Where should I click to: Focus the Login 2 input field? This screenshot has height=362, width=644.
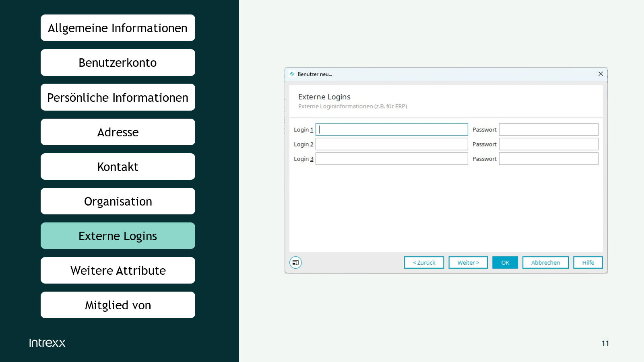coord(391,144)
